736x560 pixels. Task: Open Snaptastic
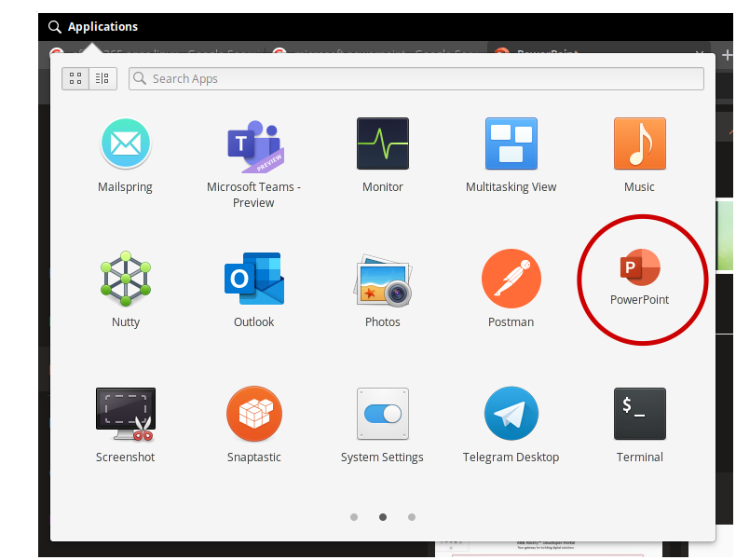[254, 414]
